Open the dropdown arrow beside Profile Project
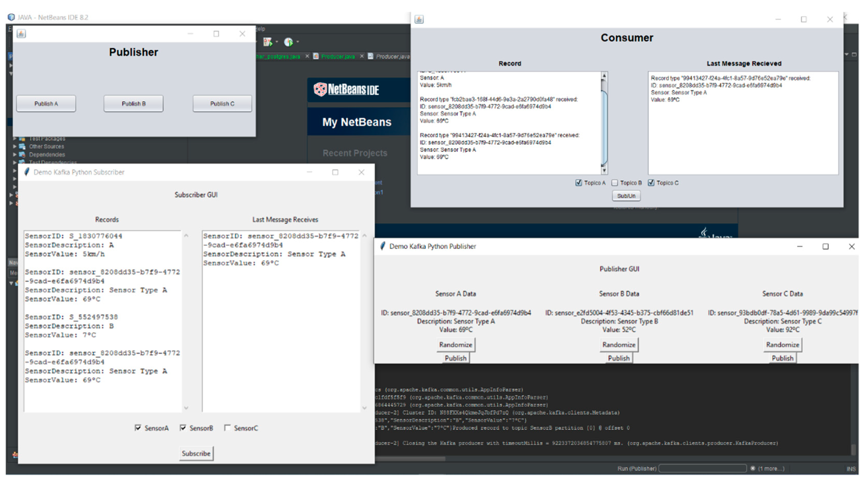 297,42
